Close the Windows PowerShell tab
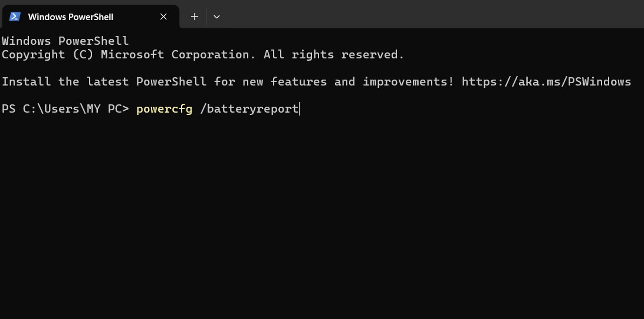The image size is (644, 319). pyautogui.click(x=164, y=17)
